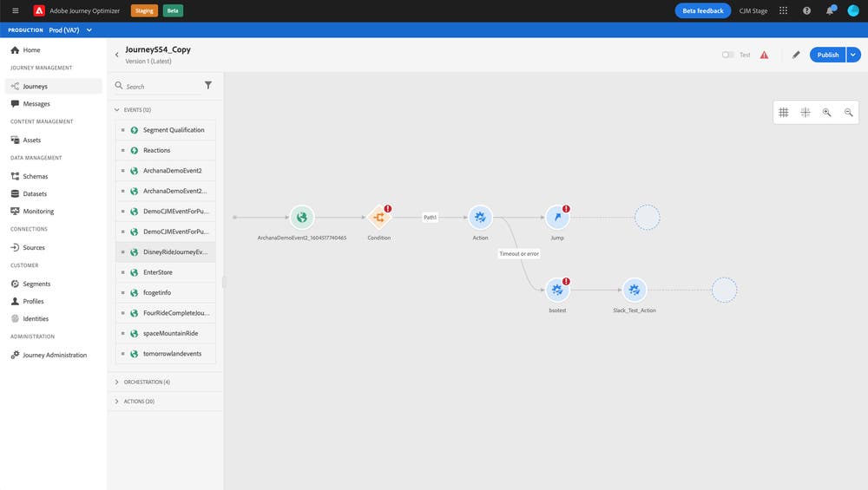Zoom in on the canvas

[827, 112]
